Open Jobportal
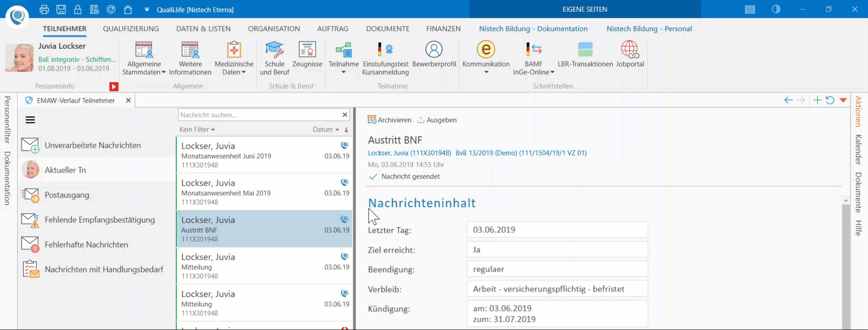868x330 pixels. click(629, 54)
